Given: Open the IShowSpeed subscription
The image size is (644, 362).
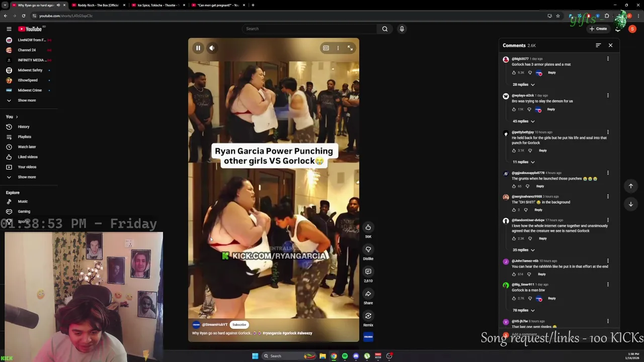Looking at the screenshot, I should [x=28, y=80].
